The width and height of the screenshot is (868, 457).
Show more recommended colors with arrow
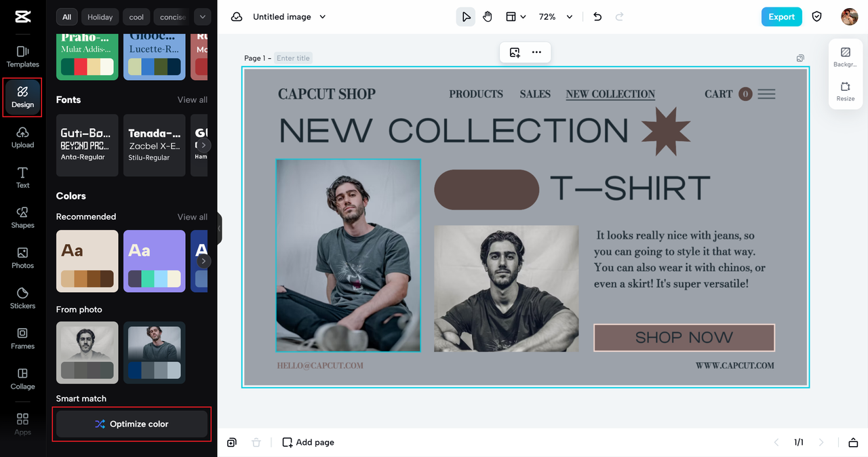[203, 261]
